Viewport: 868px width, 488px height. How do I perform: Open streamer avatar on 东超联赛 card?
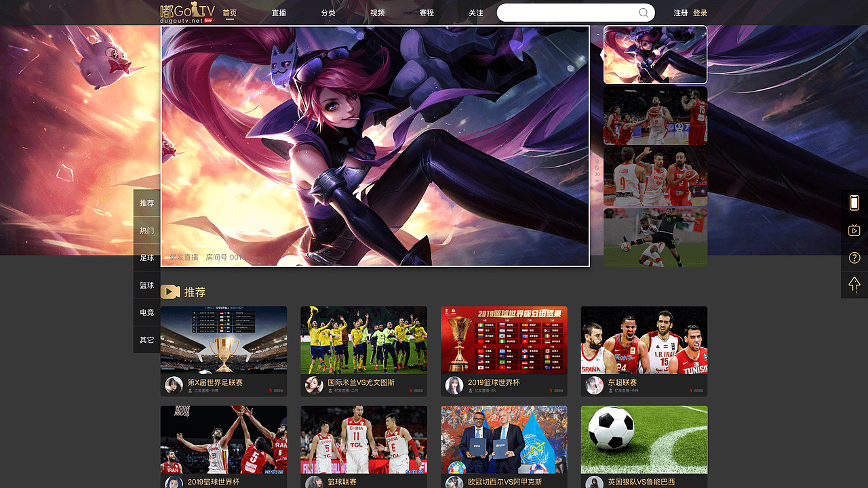pyautogui.click(x=594, y=385)
